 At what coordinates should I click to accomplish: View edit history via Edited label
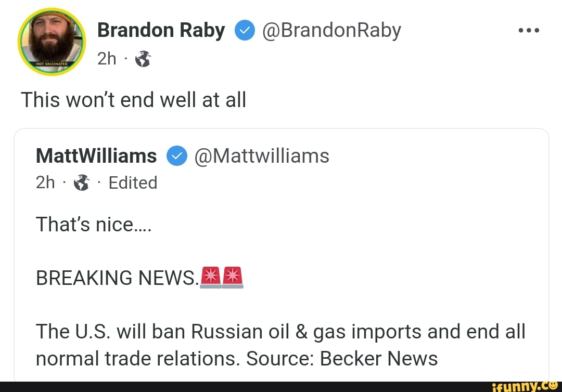(133, 182)
